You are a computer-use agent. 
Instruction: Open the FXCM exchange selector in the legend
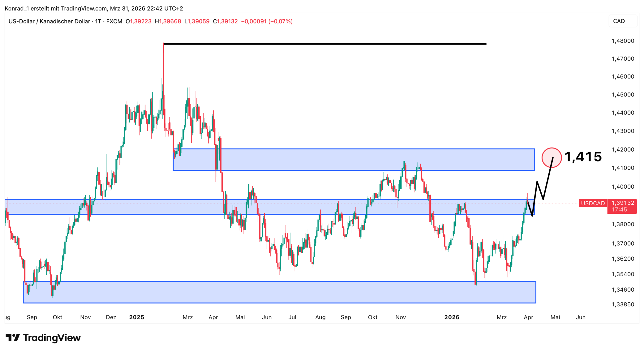(x=114, y=22)
